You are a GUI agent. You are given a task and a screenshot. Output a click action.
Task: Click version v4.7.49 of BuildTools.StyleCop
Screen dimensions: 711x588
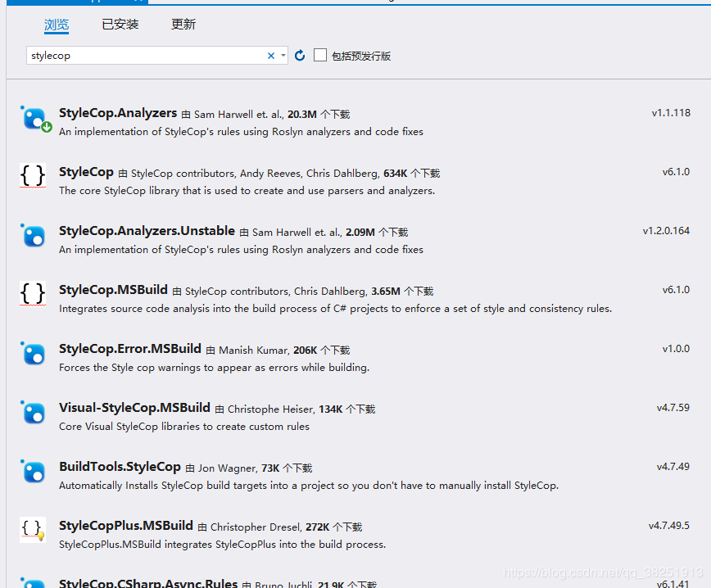[x=673, y=467]
